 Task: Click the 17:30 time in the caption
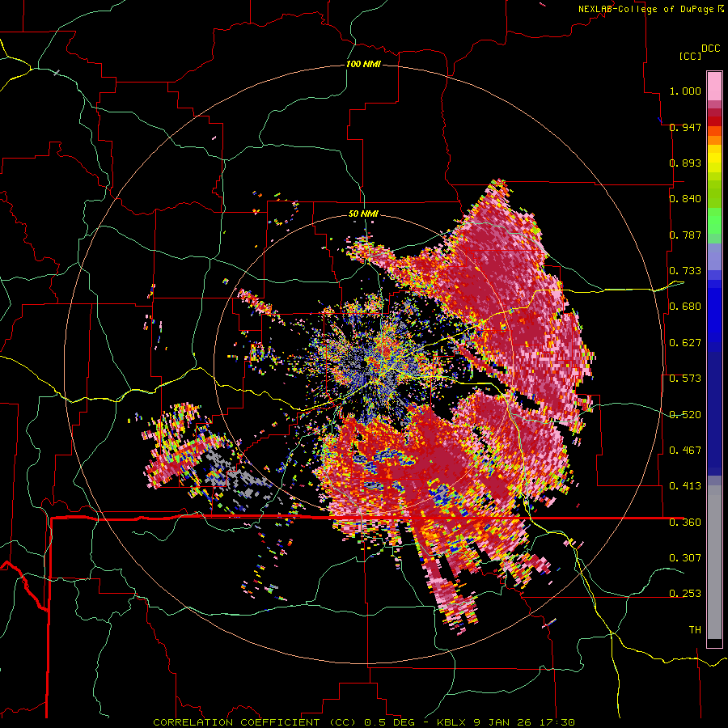557,722
